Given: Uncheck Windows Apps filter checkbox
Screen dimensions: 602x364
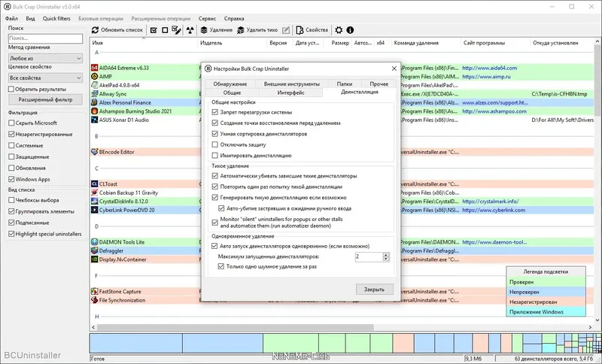Looking at the screenshot, I should pos(11,179).
